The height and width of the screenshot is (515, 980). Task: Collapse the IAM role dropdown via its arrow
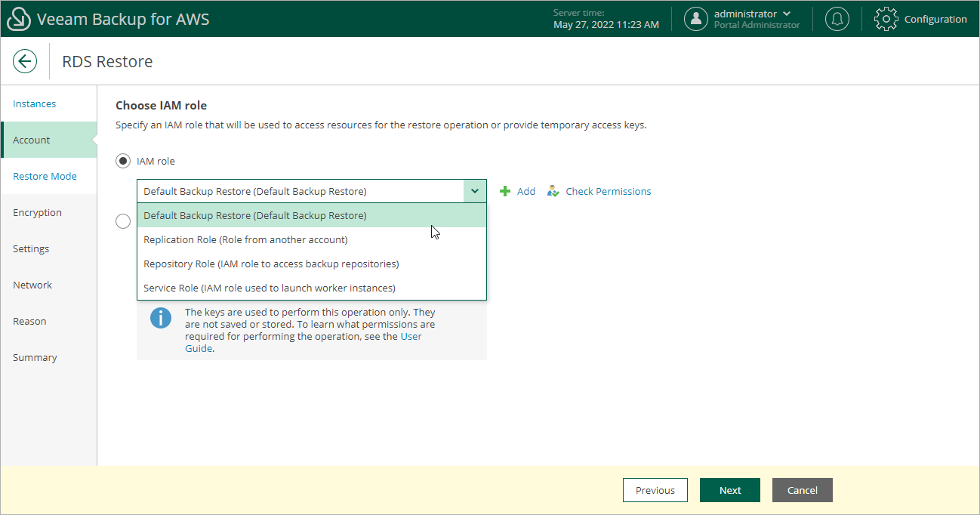pyautogui.click(x=475, y=191)
